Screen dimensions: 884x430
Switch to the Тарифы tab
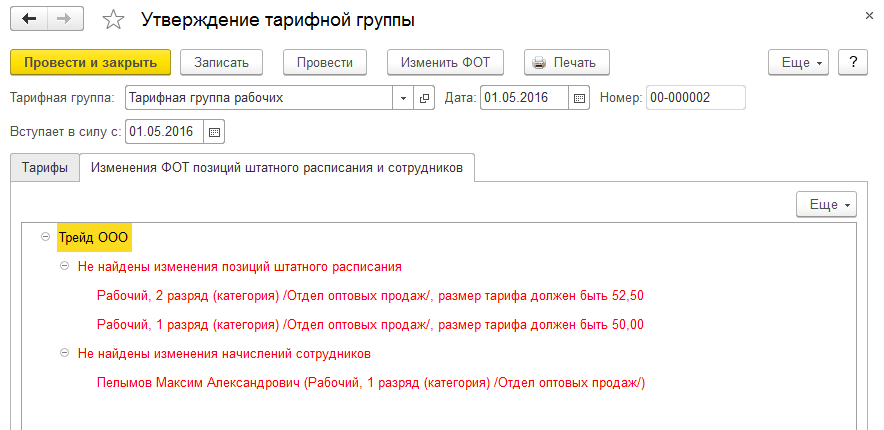[x=45, y=168]
